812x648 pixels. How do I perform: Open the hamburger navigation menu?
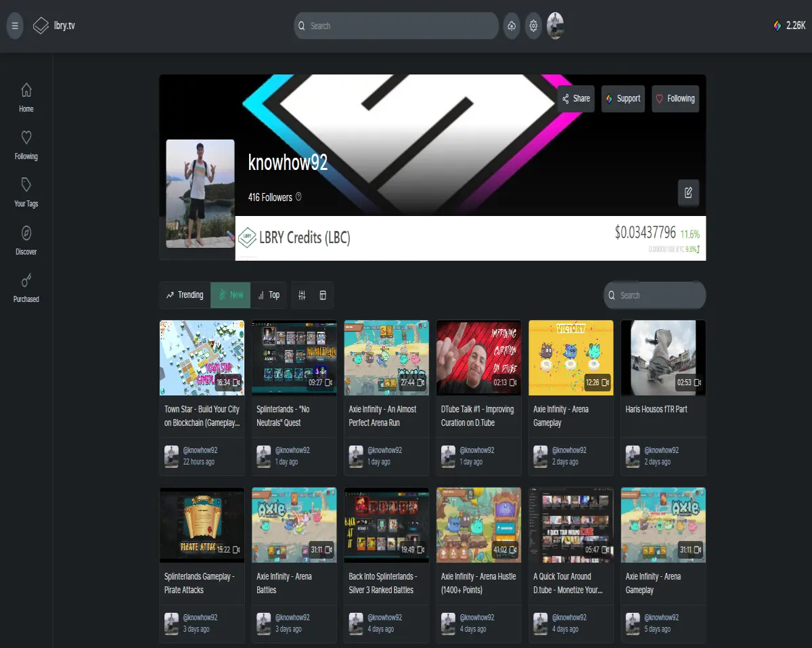tap(15, 26)
